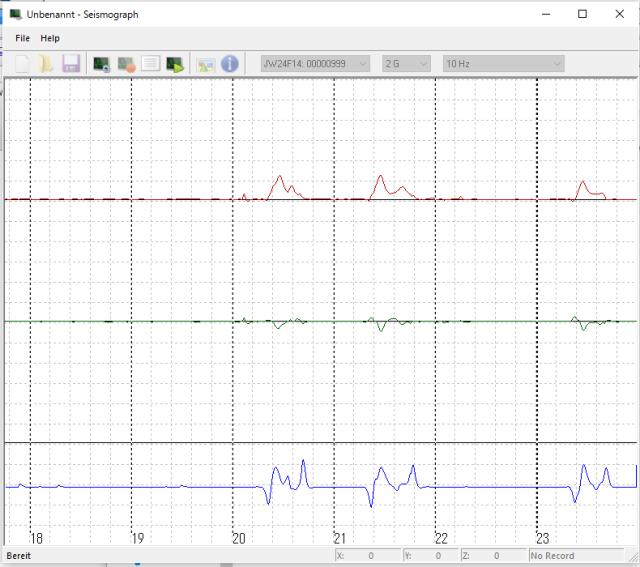Open the Help menu
The width and height of the screenshot is (640, 567).
[x=50, y=38]
